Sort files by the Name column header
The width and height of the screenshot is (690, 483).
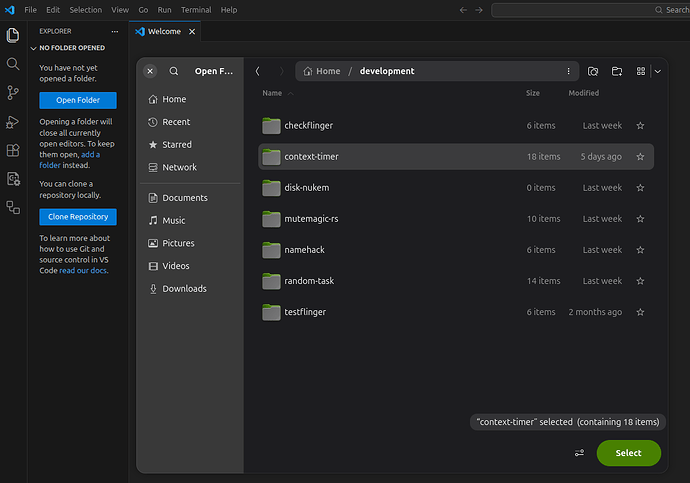pos(272,93)
